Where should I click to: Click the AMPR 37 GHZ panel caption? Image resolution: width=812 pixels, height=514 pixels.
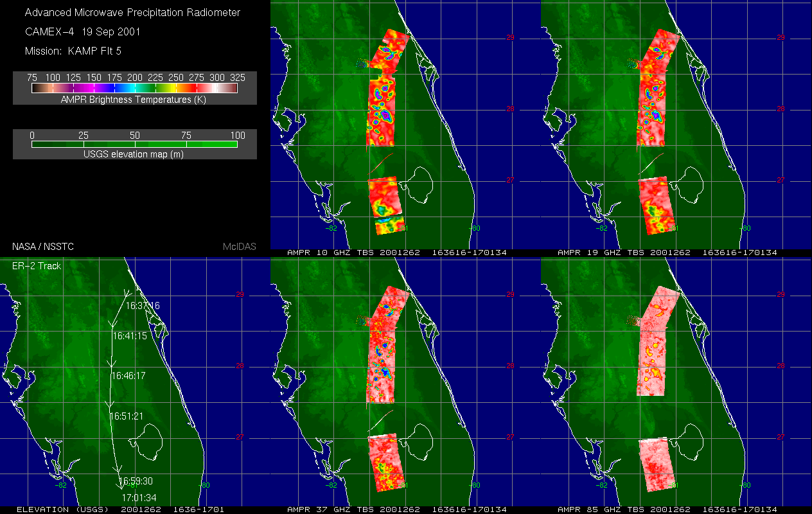397,510
